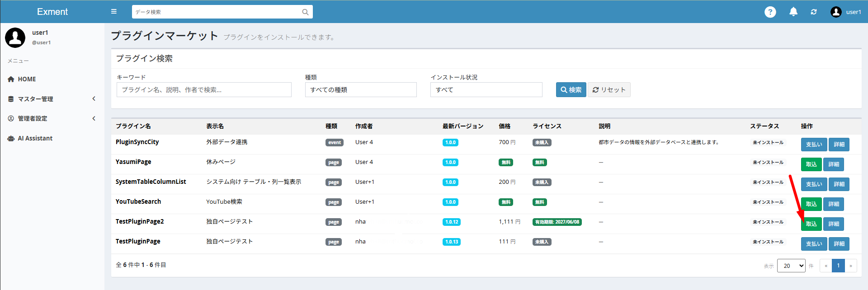This screenshot has width=868, height=290.
Task: Click the YouTube検索 display name
Action: click(224, 201)
